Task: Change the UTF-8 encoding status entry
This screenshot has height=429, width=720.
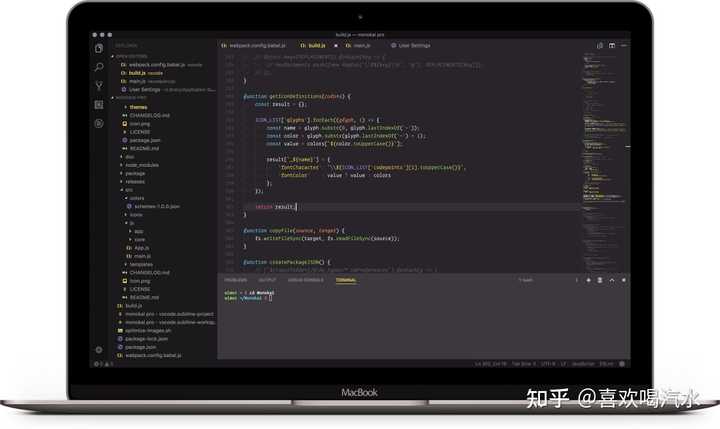Action: coord(548,364)
